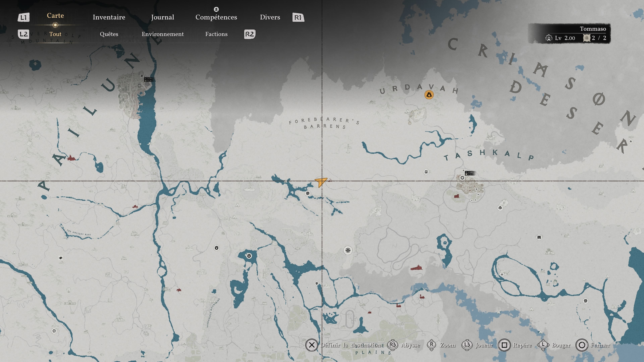Close the map with Fermer
The width and height of the screenshot is (644, 362).
[593, 345]
